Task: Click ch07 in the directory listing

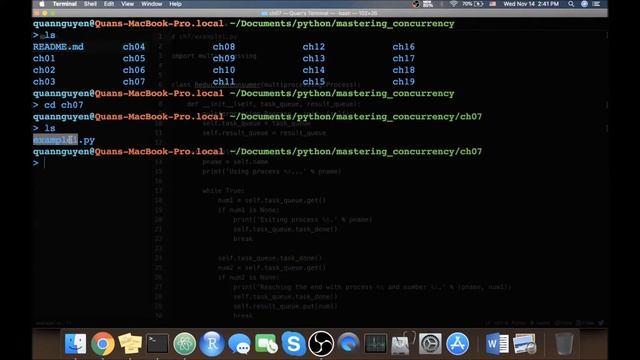Action: pos(134,82)
